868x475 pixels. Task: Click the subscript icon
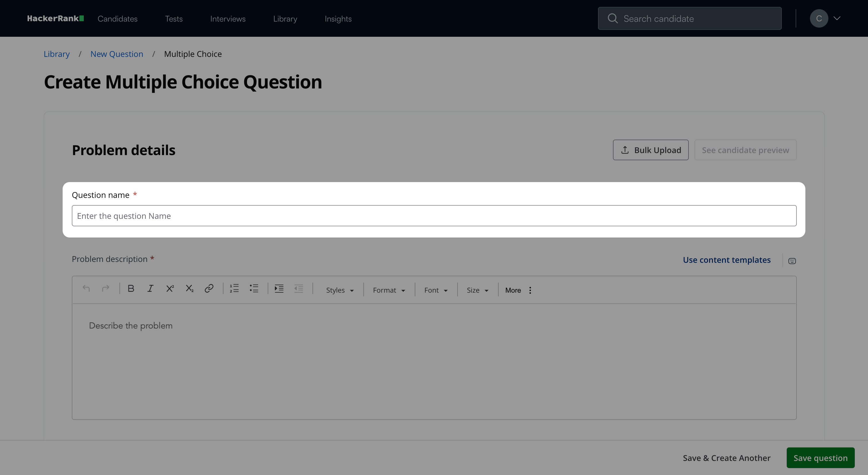(189, 289)
